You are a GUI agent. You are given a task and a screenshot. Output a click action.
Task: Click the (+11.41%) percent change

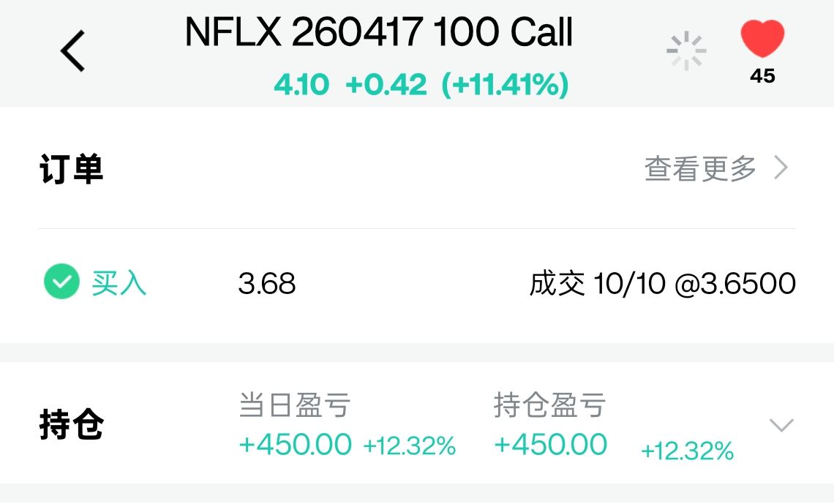(505, 86)
